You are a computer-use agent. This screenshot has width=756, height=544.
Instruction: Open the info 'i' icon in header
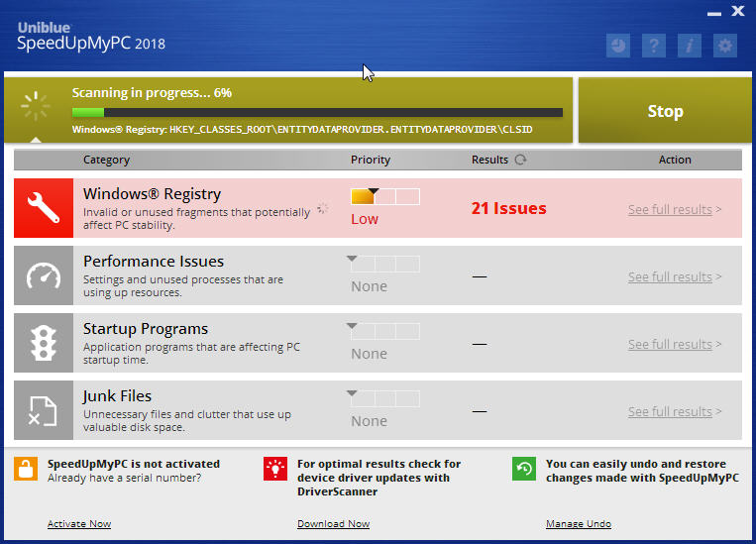point(690,46)
